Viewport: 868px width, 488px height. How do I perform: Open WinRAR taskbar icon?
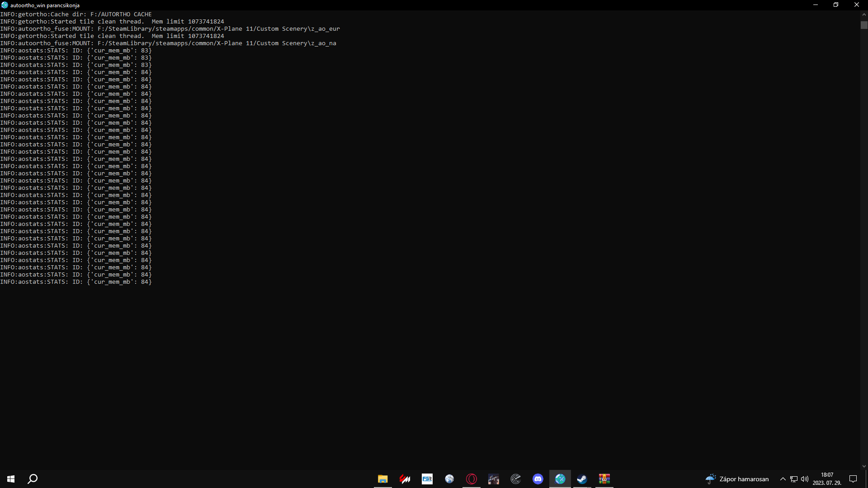pyautogui.click(x=604, y=479)
